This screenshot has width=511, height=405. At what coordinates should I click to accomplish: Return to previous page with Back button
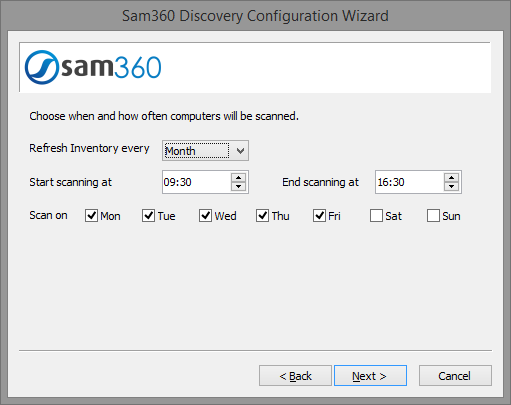[295, 376]
